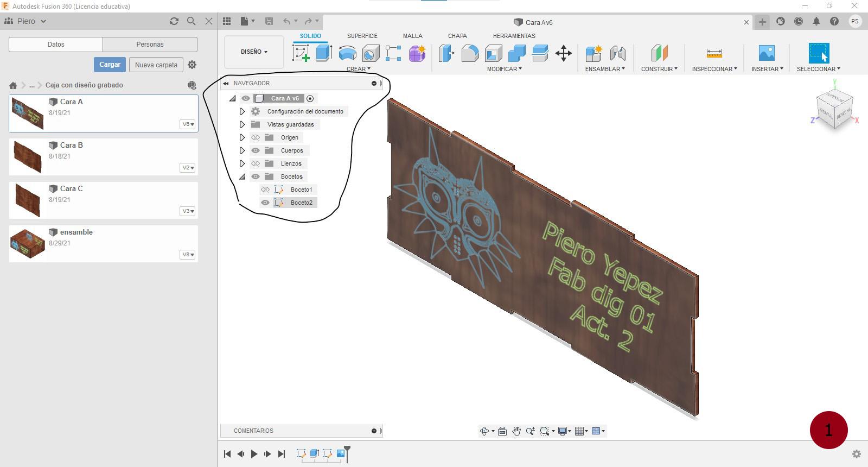Show the Lienzos folder
This screenshot has width=868, height=467.
256,163
